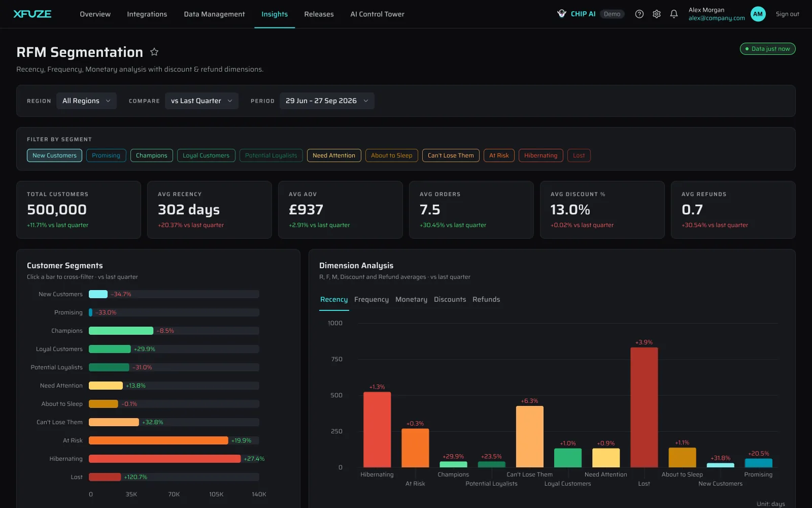Switch to the Refunds dimension tab
Image resolution: width=812 pixels, height=508 pixels.
click(486, 299)
